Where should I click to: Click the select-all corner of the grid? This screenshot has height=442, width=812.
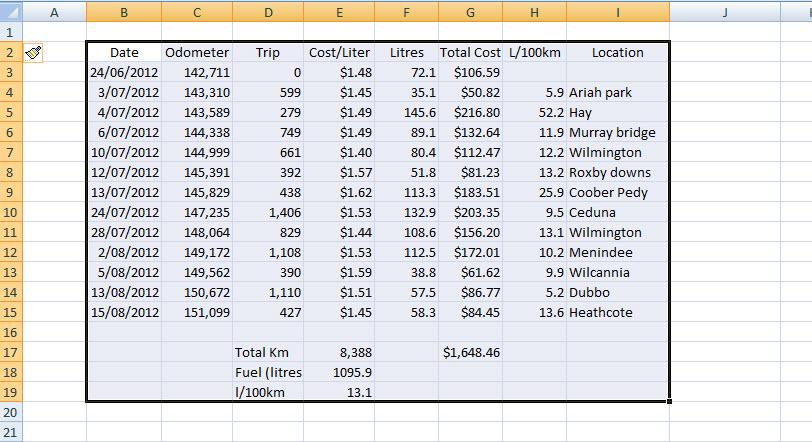point(11,12)
